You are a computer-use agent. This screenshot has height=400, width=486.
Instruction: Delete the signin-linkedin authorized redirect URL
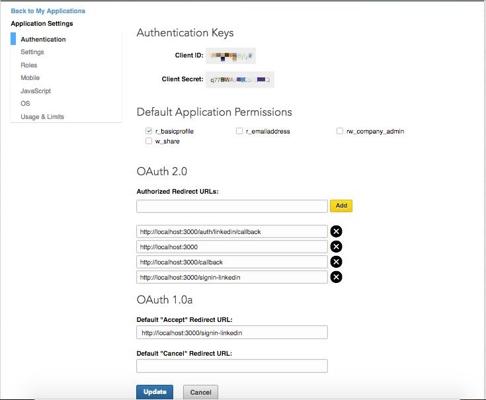coord(336,277)
